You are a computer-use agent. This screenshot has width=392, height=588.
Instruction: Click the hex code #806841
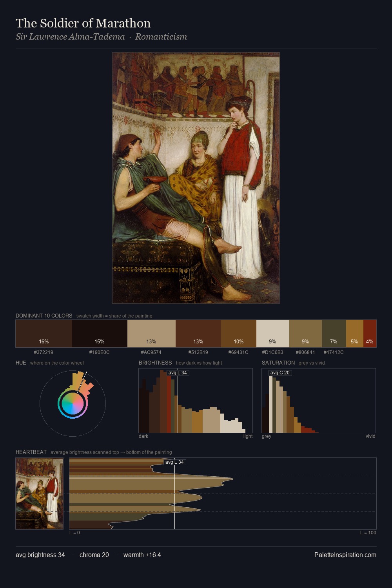[305, 352]
